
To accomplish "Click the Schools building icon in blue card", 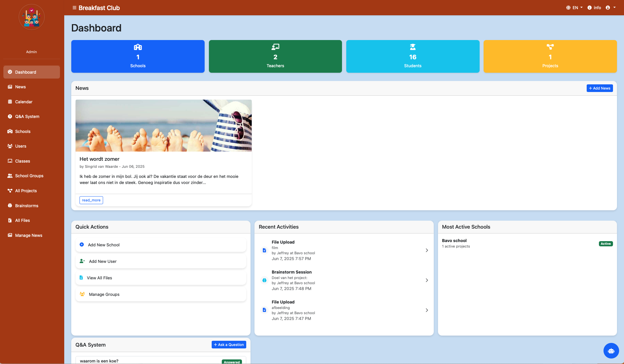I will pyautogui.click(x=138, y=47).
